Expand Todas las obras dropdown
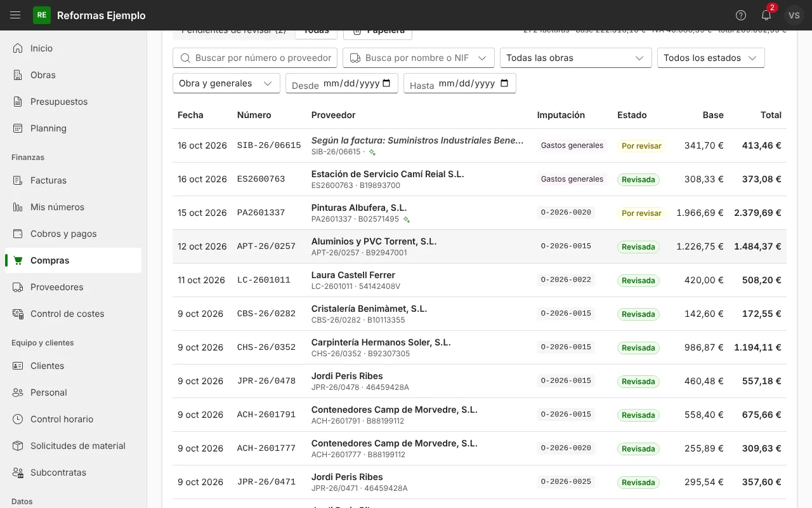The height and width of the screenshot is (508, 812). (x=575, y=58)
